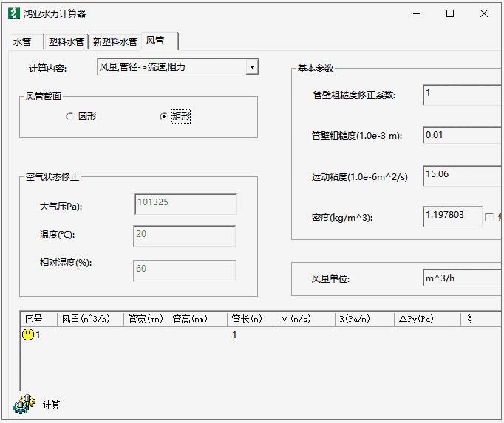Open the 新塑料水管 tab
This screenshot has height=423, width=504.
[x=115, y=42]
